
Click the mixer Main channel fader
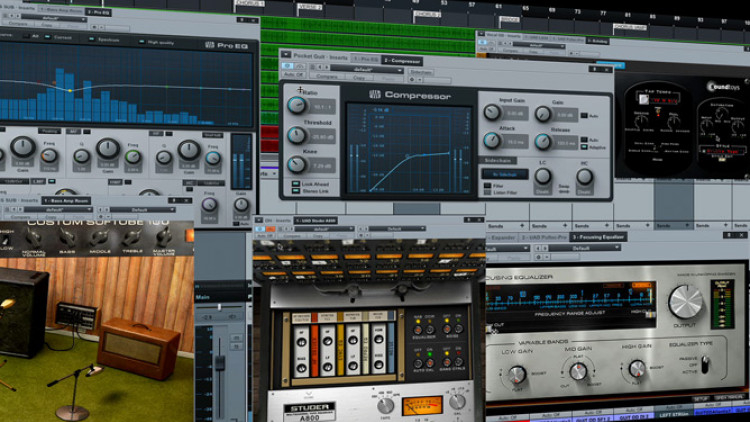coord(220,362)
